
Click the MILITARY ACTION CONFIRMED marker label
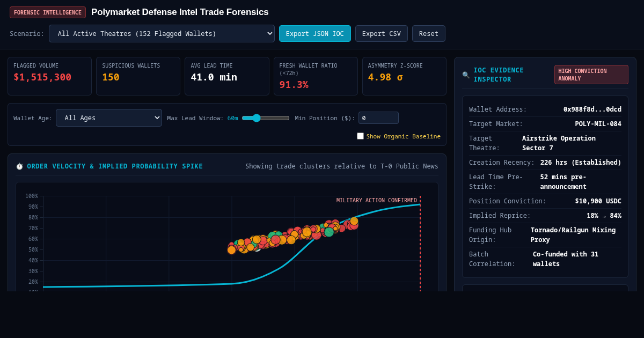pyautogui.click(x=377, y=201)
